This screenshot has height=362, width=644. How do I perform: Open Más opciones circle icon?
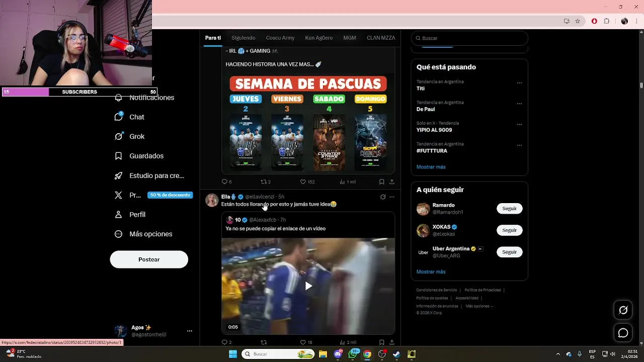(x=119, y=234)
